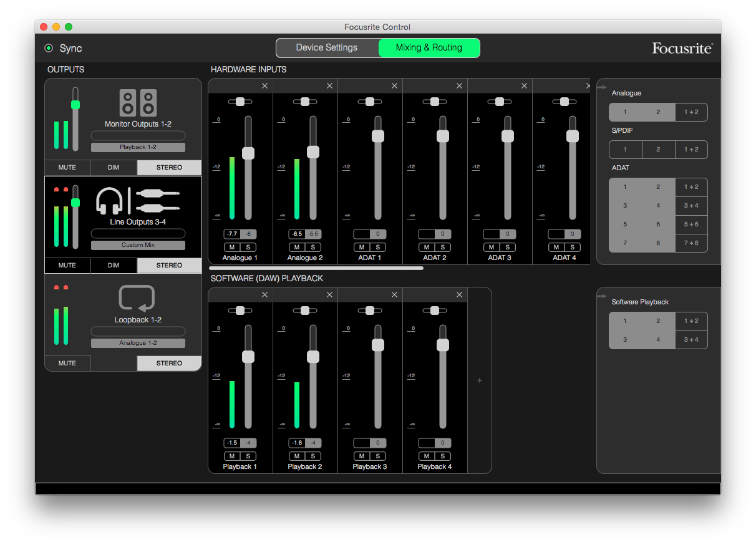756x545 pixels.
Task: Close the ADAT 2 input channel
Action: tap(459, 85)
